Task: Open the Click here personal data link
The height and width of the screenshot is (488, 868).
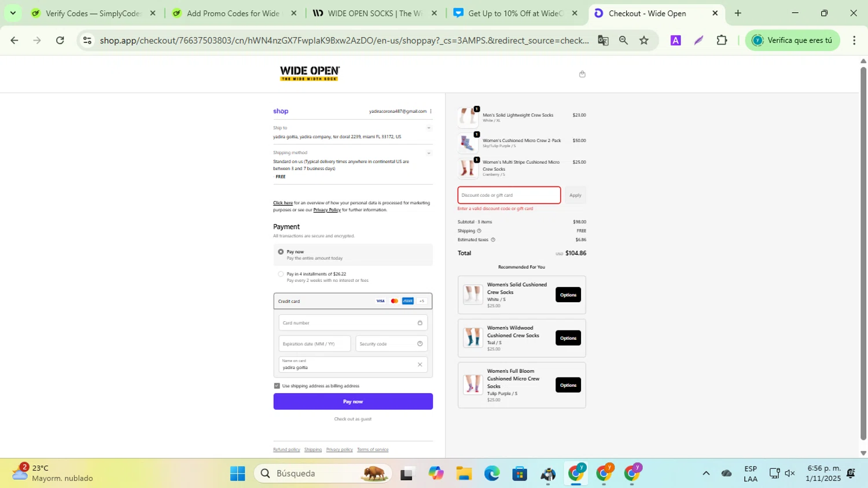Action: click(283, 203)
